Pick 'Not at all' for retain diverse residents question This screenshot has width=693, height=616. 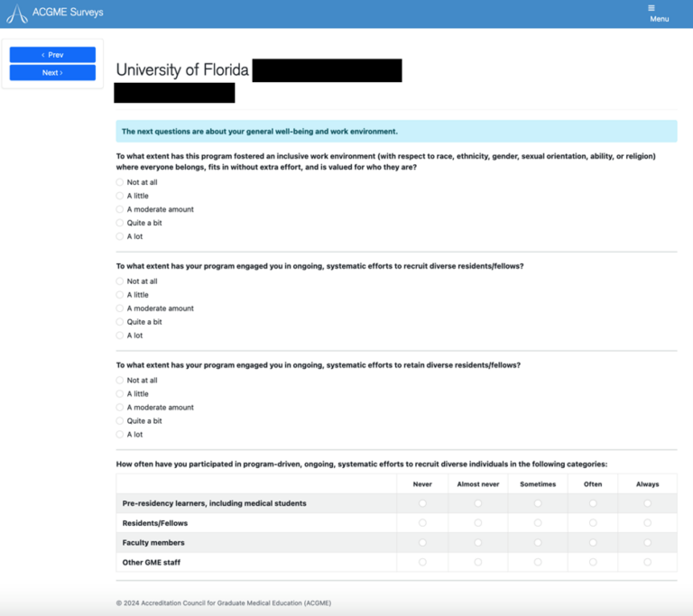tap(120, 381)
